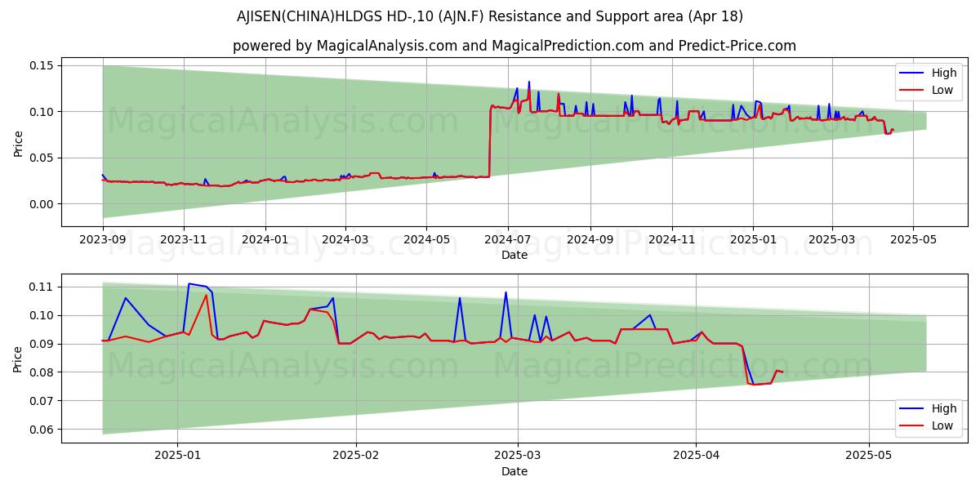Image resolution: width=980 pixels, height=490 pixels.
Task: Click the bottom chart 0.07 price tick
Action: [x=41, y=401]
